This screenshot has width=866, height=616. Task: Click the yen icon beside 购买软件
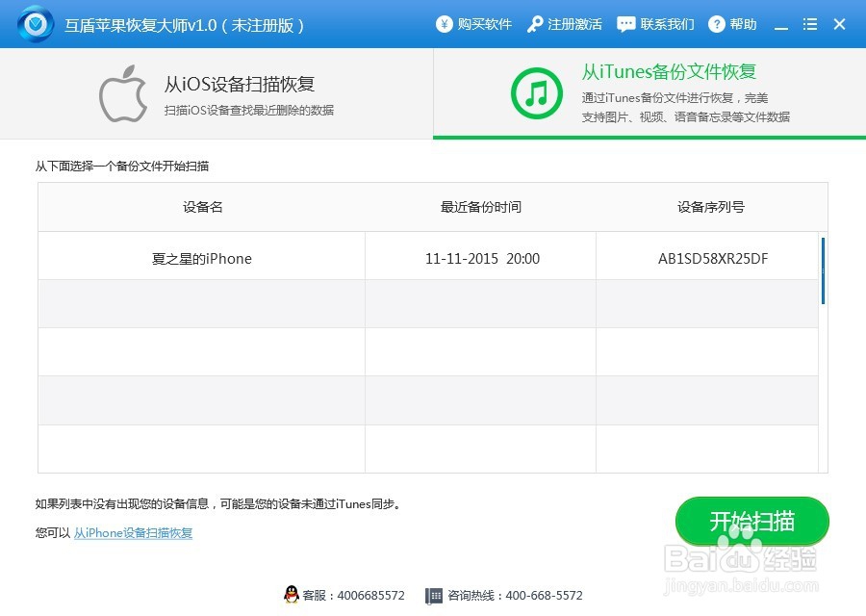[444, 24]
